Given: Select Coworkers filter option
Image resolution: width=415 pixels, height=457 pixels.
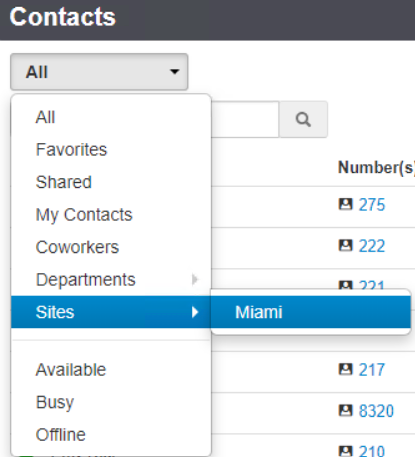Looking at the screenshot, I should point(111,247).
